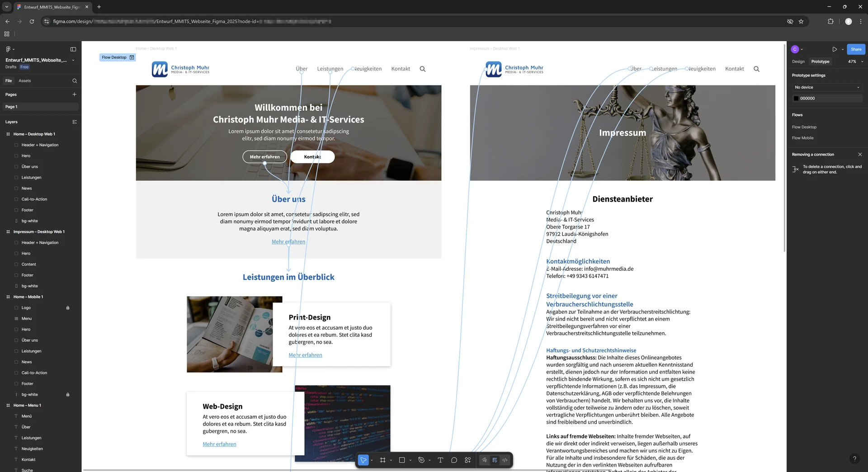Collapse all layers with the Layers header icon
Viewport: 868px width, 472px height.
click(x=75, y=122)
